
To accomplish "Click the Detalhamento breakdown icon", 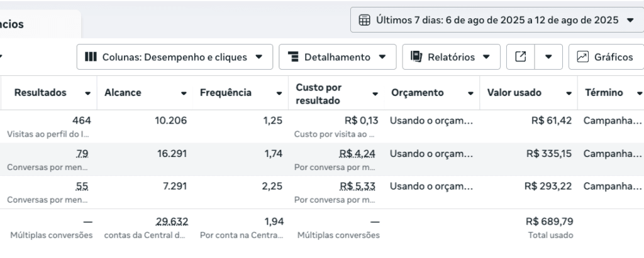I will click(x=292, y=56).
